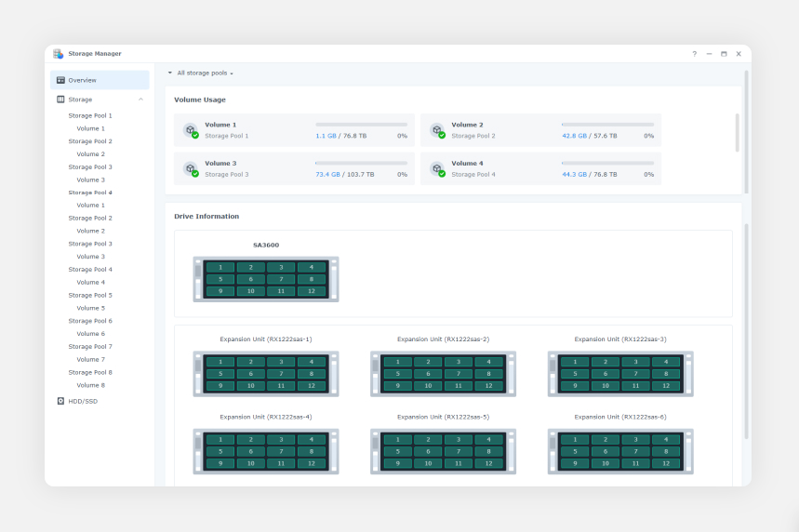Click the Storage Pool 2 label under Volume 2 card

click(473, 136)
